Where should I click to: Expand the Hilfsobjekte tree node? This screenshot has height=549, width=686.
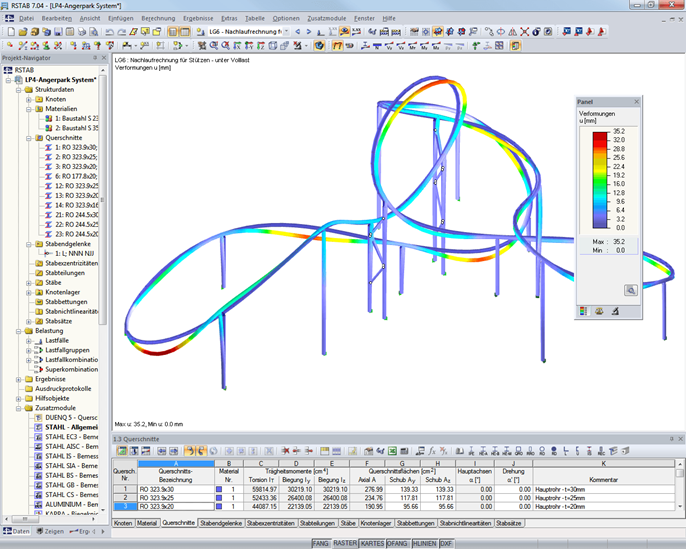pos(19,399)
